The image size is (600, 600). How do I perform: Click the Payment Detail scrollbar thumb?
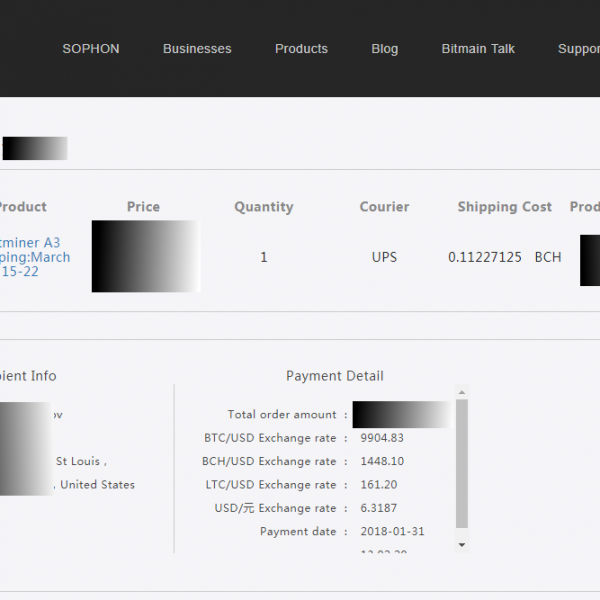461,462
